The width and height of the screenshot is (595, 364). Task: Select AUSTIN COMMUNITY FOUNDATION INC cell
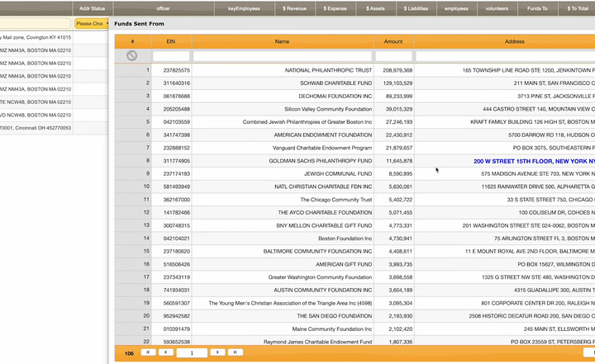pyautogui.click(x=283, y=290)
